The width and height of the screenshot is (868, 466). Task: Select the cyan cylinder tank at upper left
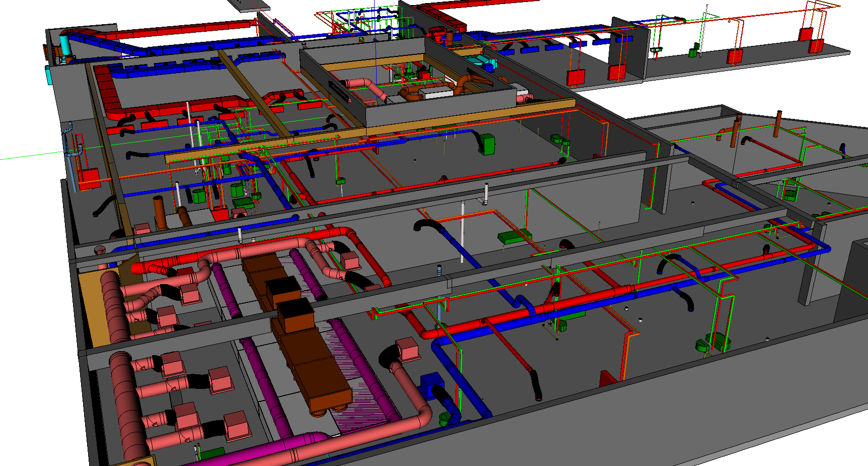tap(65, 46)
